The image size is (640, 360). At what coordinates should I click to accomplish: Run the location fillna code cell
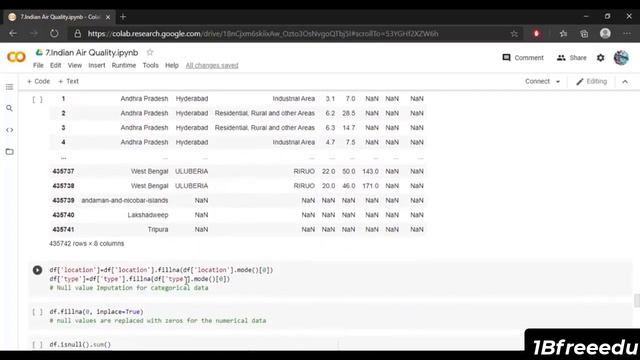tap(37, 270)
